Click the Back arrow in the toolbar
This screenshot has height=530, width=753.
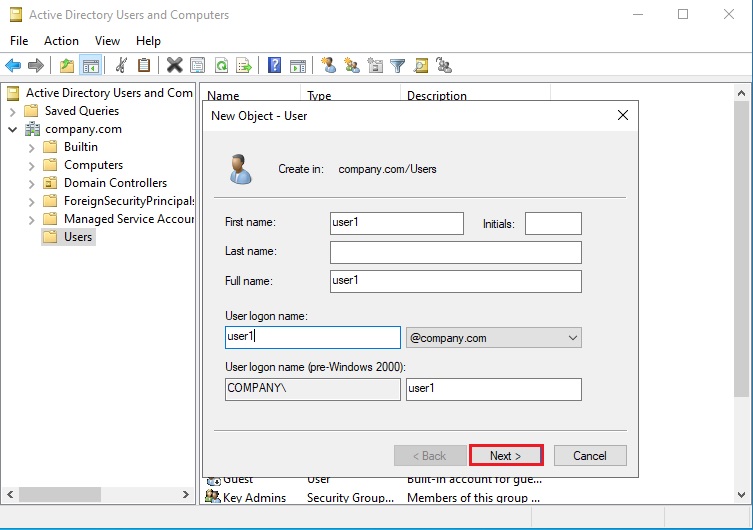coord(13,66)
